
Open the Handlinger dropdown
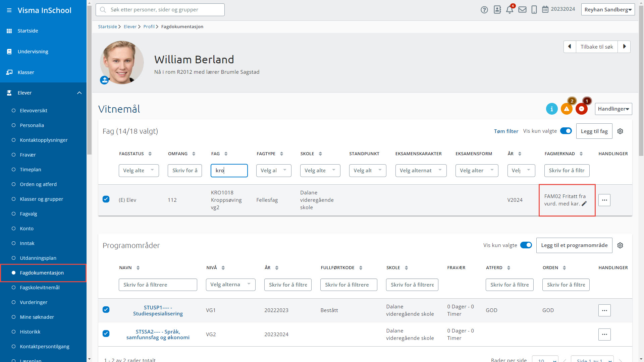pos(613,109)
